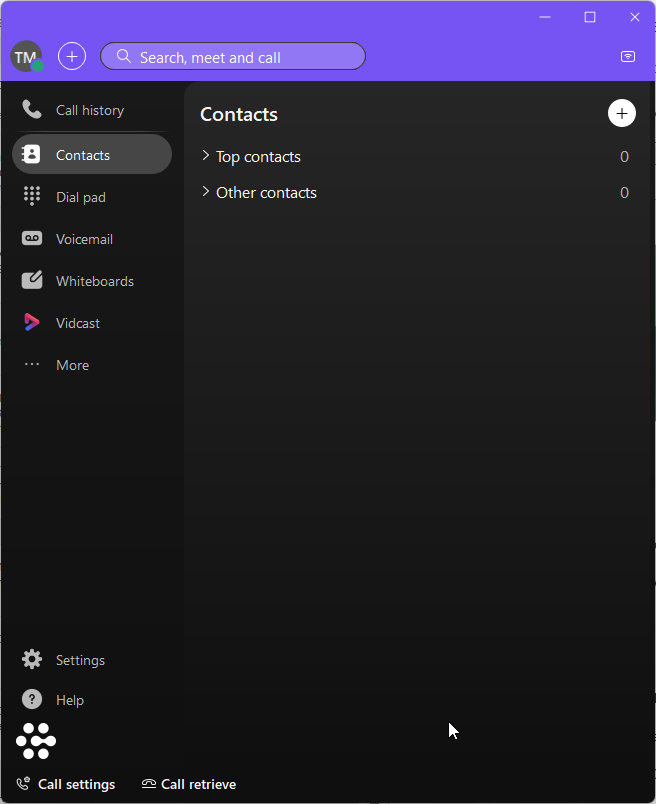The width and height of the screenshot is (656, 804).
Task: Click the Search, meet and call field
Action: click(233, 56)
